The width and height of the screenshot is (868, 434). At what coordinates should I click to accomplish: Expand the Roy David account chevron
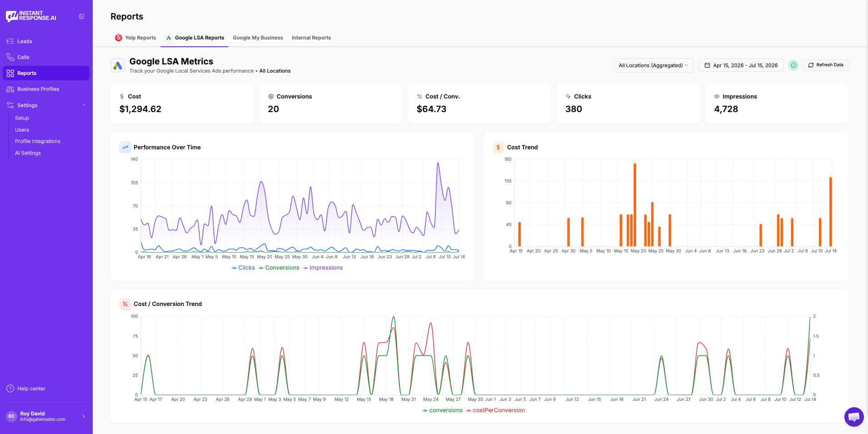click(84, 416)
